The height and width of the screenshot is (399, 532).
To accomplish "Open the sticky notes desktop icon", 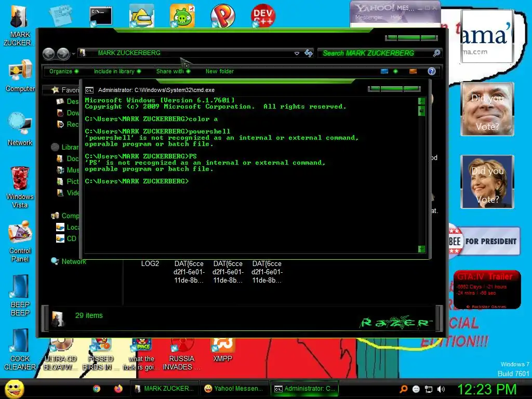I will click(x=61, y=15).
